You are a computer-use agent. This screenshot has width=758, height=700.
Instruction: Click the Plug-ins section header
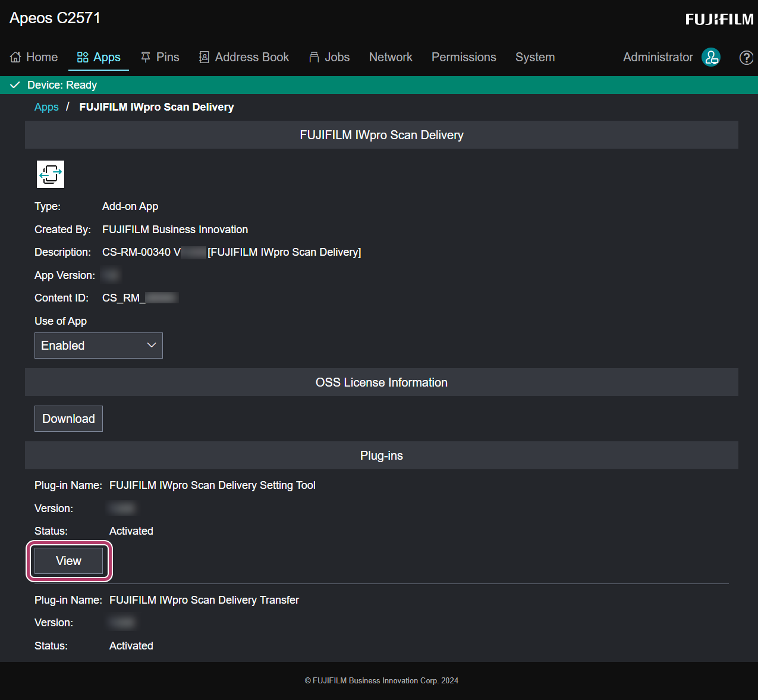382,456
